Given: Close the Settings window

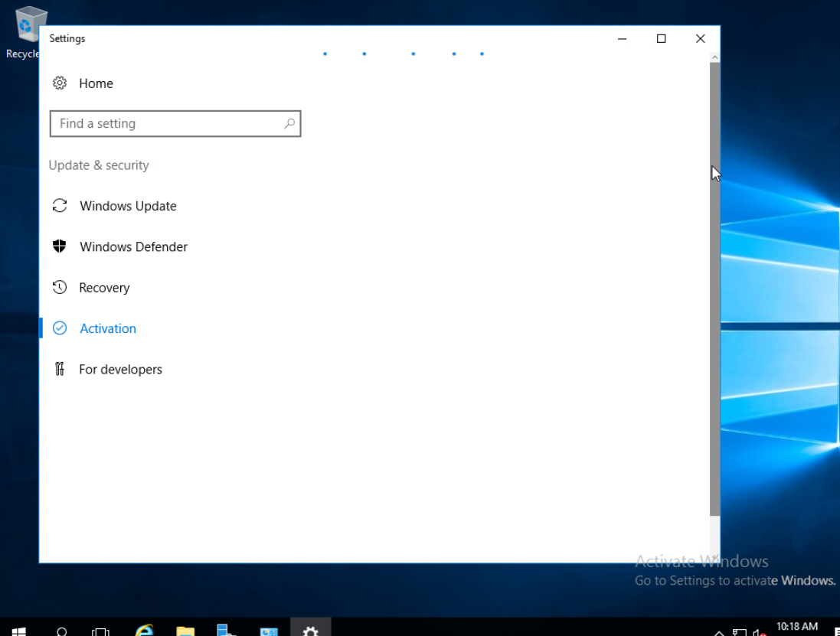Looking at the screenshot, I should click(x=700, y=38).
